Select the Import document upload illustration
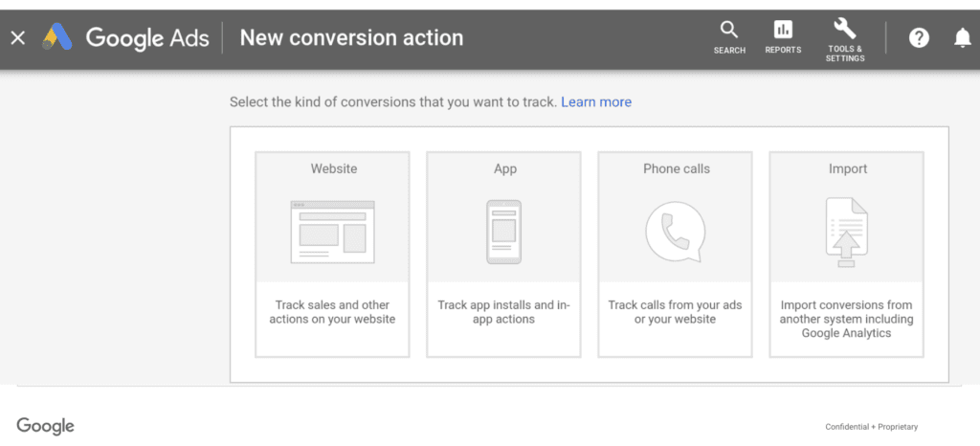Viewport: 980px width, 446px height. [846, 231]
